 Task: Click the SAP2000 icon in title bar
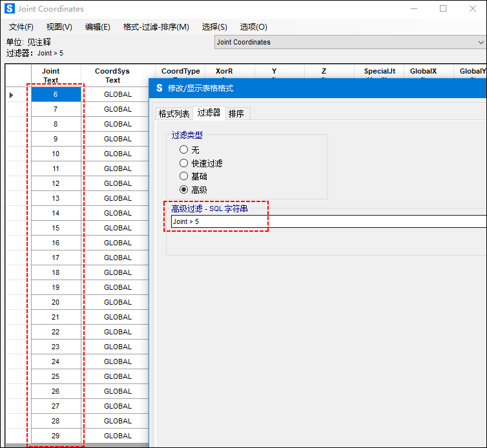click(x=9, y=9)
